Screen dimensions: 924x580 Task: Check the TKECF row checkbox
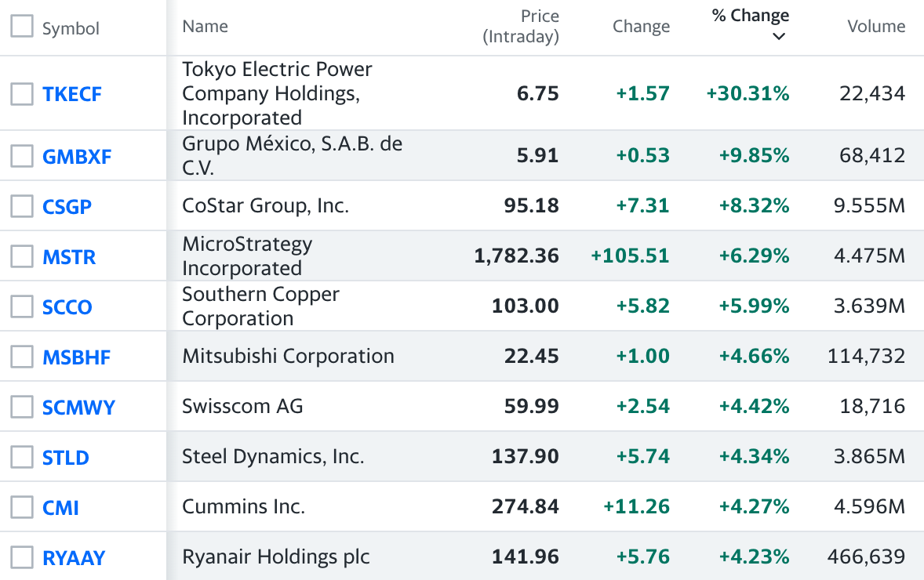point(22,94)
